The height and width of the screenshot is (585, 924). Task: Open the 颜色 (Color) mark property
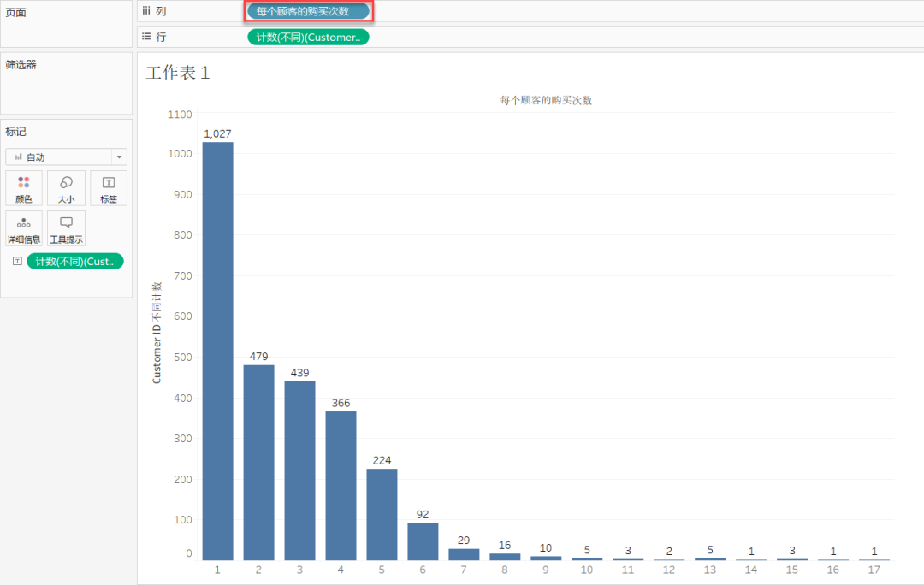pyautogui.click(x=23, y=187)
